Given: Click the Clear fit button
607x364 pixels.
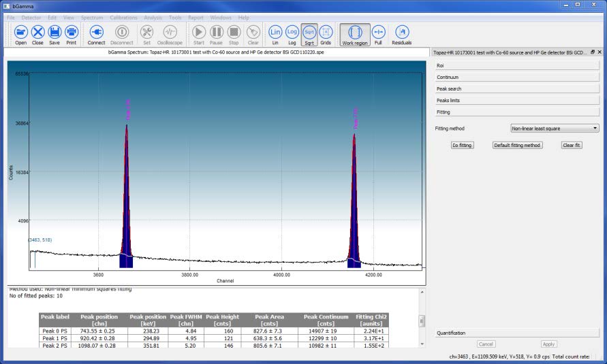Looking at the screenshot, I should (x=571, y=145).
